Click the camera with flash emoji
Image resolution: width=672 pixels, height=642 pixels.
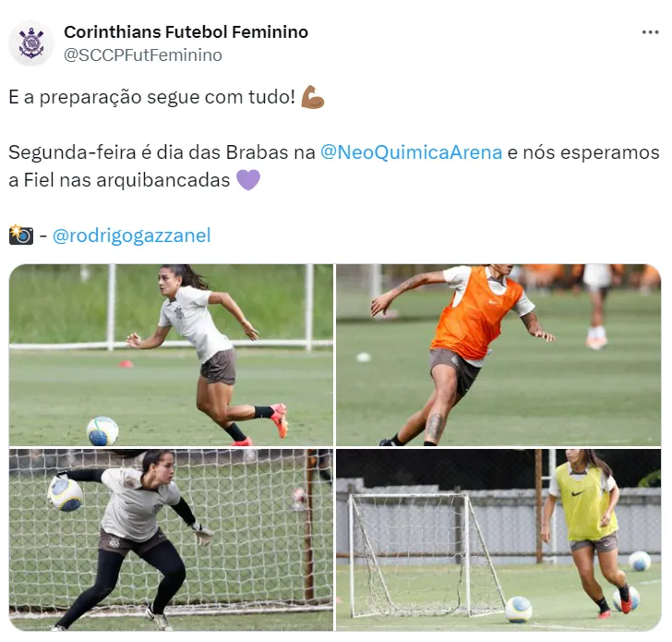[x=21, y=235]
